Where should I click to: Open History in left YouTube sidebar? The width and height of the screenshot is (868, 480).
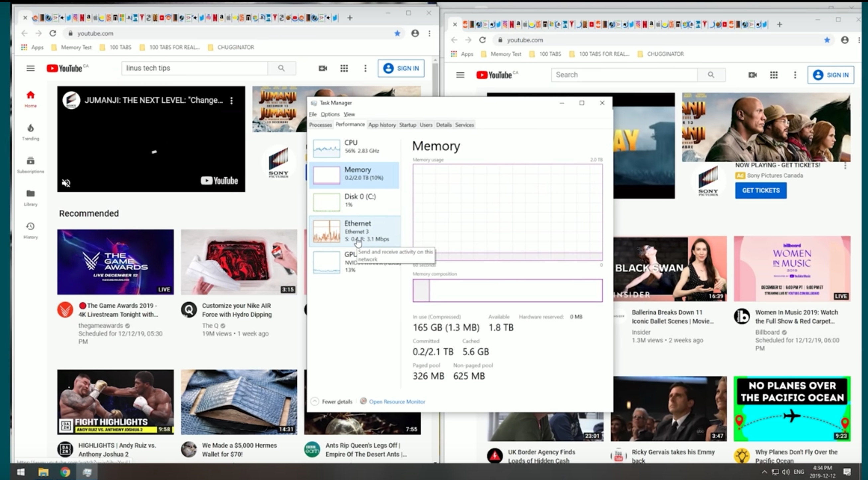pos(30,226)
